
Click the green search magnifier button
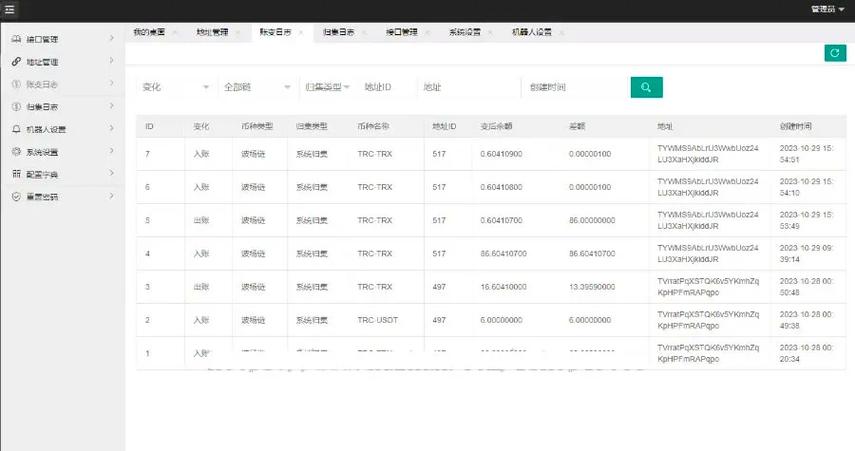647,87
